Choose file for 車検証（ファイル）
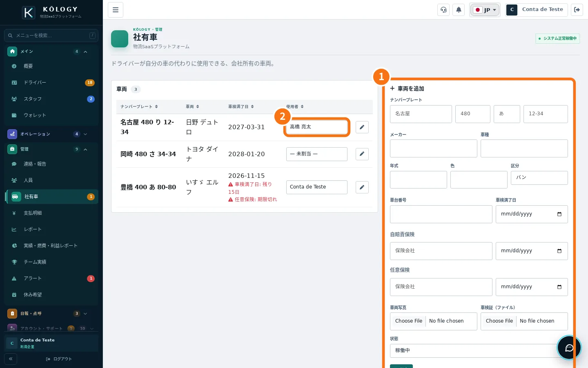 (x=524, y=321)
